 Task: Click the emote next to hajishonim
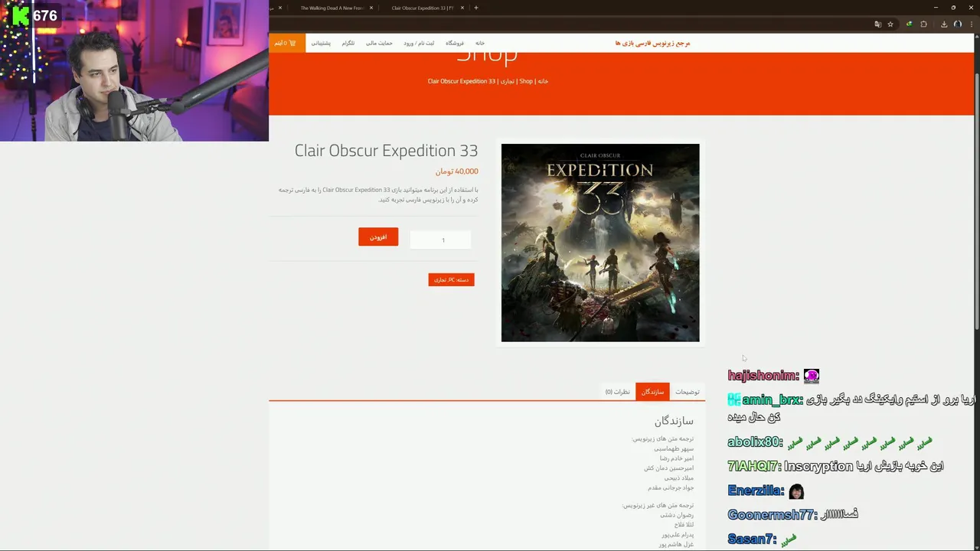(812, 376)
